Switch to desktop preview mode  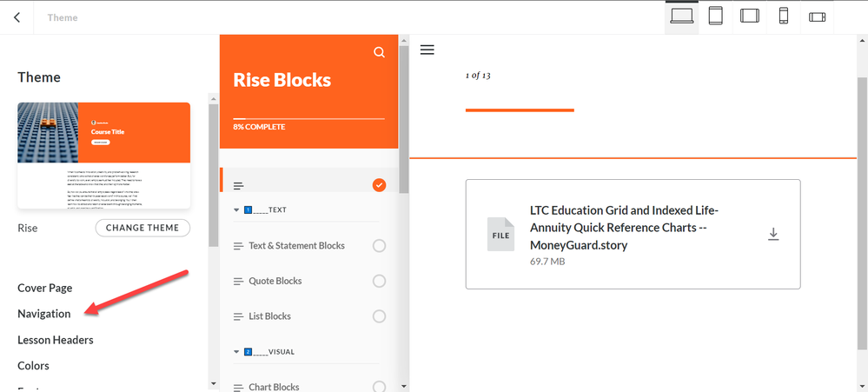click(682, 17)
